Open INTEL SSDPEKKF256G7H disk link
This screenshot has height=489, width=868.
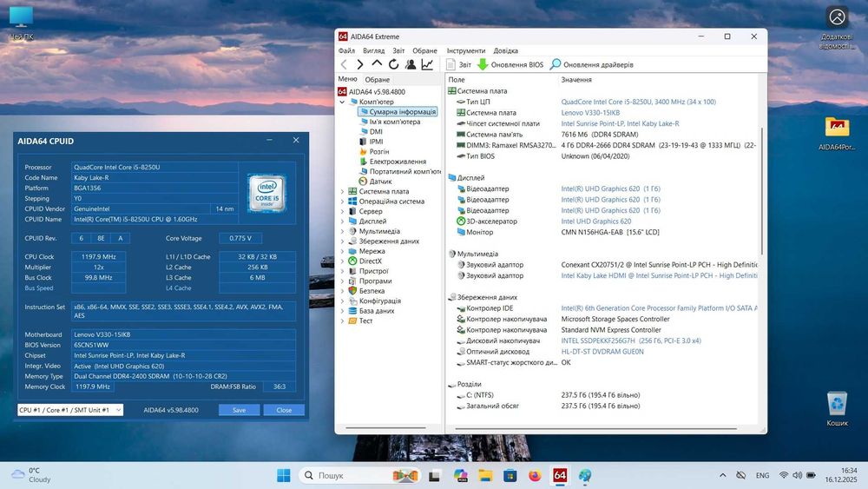click(630, 341)
